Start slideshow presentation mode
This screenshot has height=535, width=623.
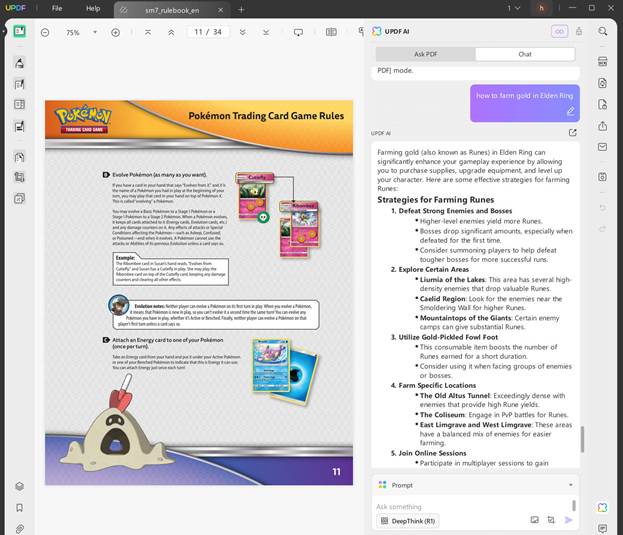298,33
